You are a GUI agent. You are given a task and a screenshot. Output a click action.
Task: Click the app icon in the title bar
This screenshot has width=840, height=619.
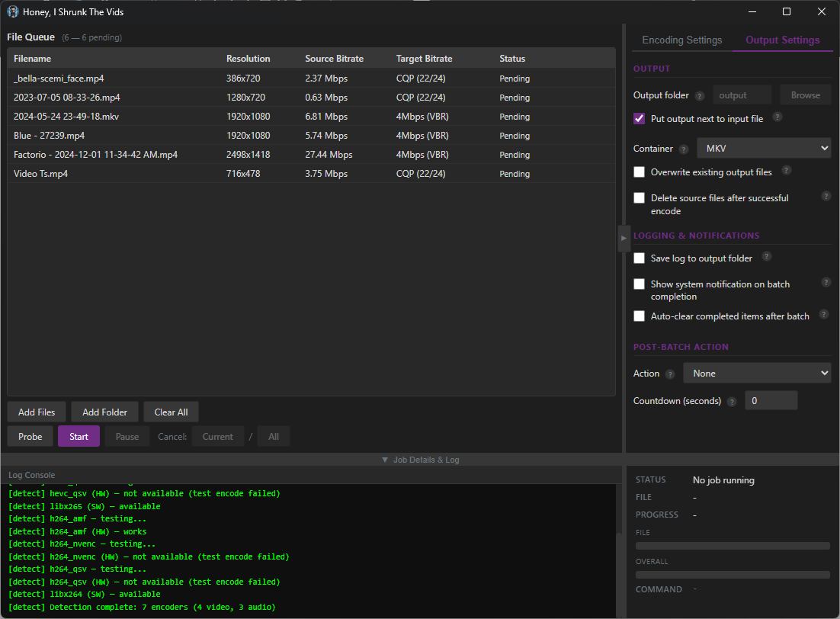pos(13,11)
